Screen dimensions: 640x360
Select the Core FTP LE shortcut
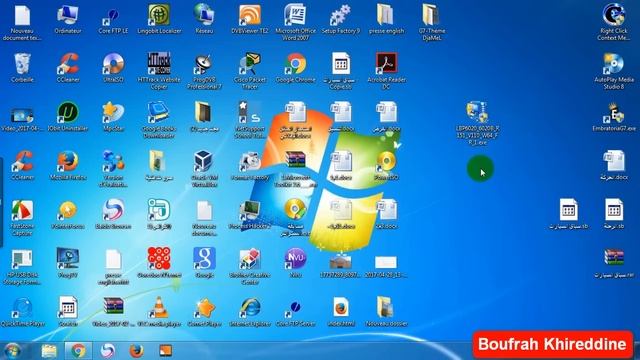[x=113, y=19]
